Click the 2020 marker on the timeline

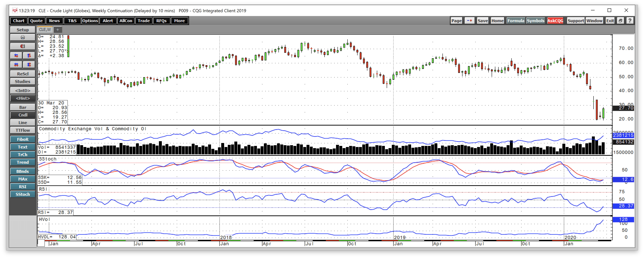point(570,237)
